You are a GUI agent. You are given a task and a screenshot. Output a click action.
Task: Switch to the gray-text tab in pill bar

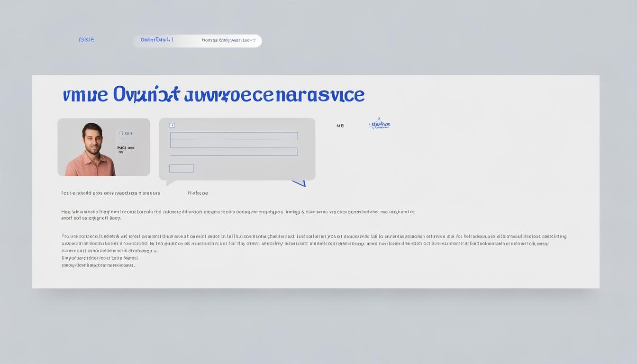point(228,40)
